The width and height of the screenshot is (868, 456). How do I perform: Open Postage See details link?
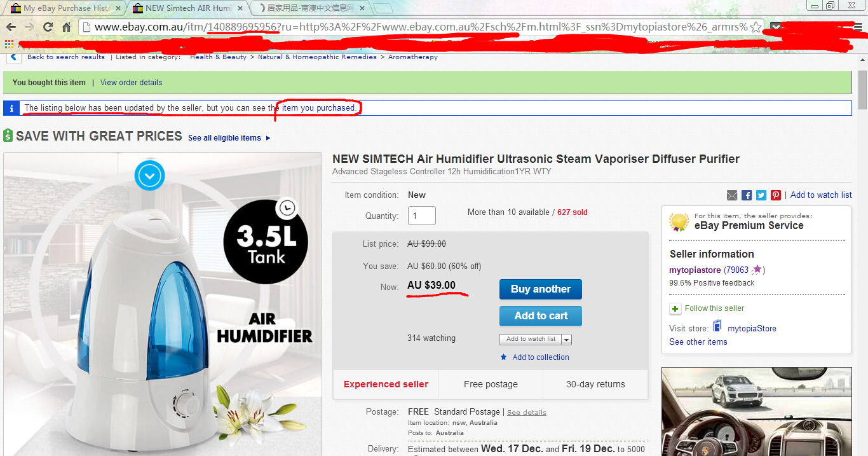pos(526,413)
